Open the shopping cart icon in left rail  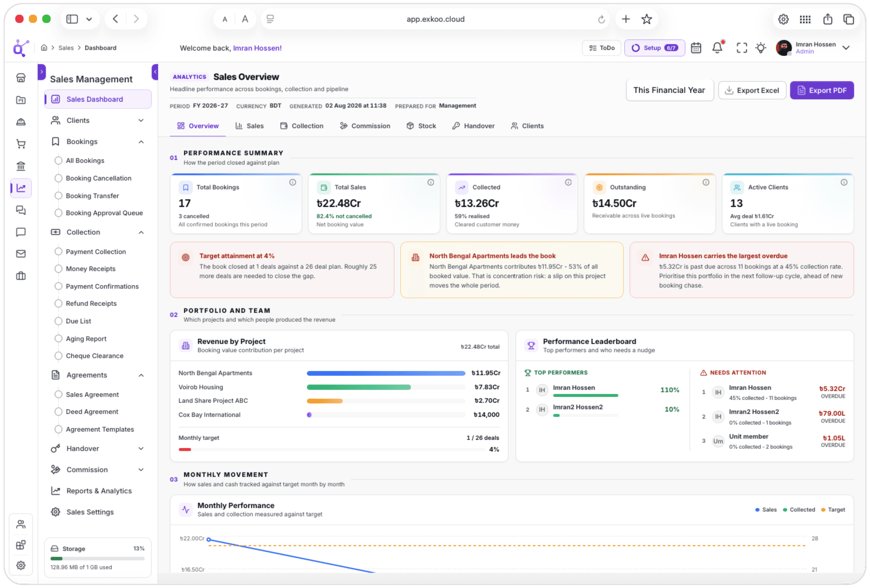click(21, 144)
